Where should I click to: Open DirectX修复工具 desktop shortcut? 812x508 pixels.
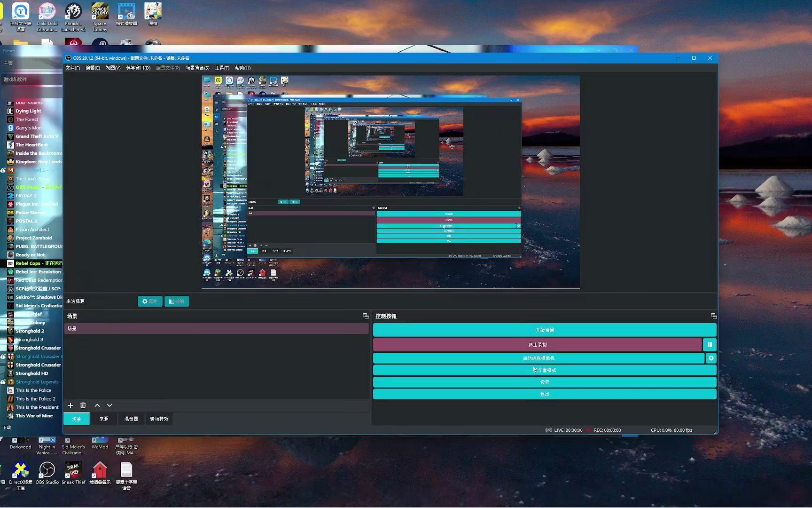pyautogui.click(x=21, y=476)
